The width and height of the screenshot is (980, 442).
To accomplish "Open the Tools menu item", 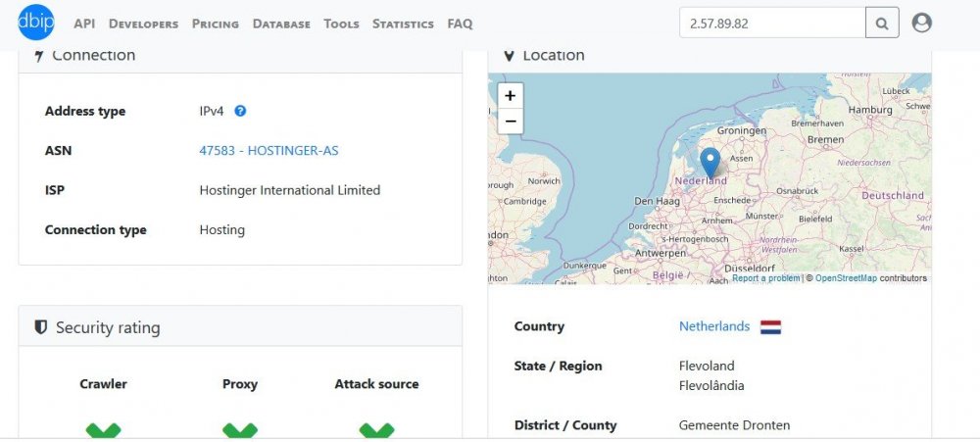I will 341,24.
